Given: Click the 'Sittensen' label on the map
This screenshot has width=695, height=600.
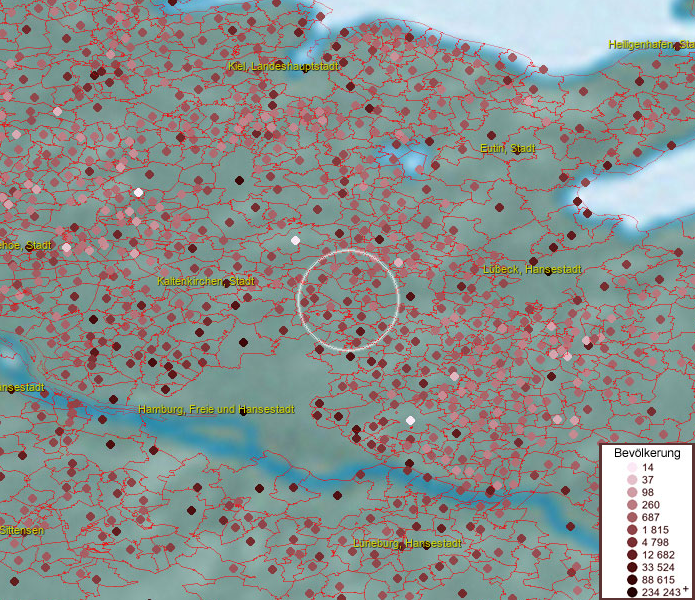Looking at the screenshot, I should (22, 530).
